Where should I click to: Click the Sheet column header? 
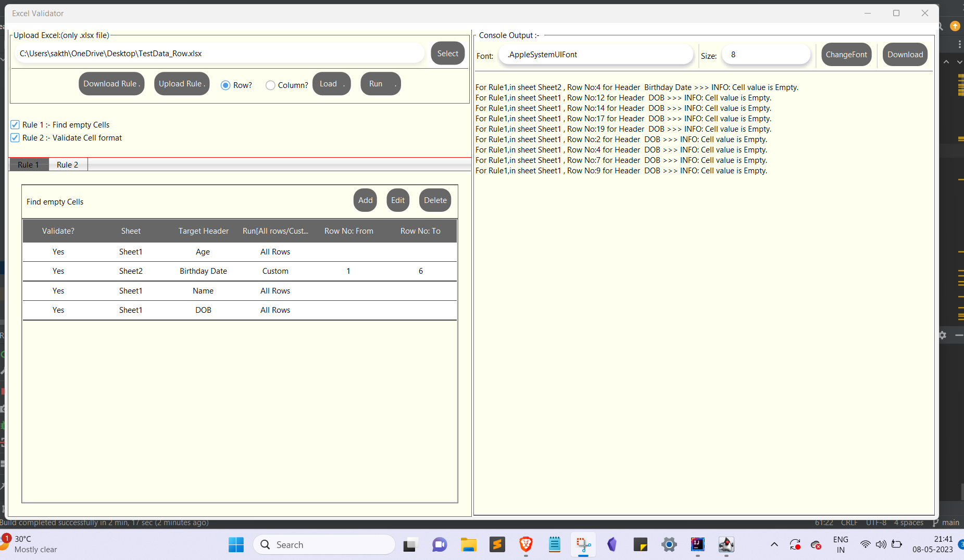131,231
